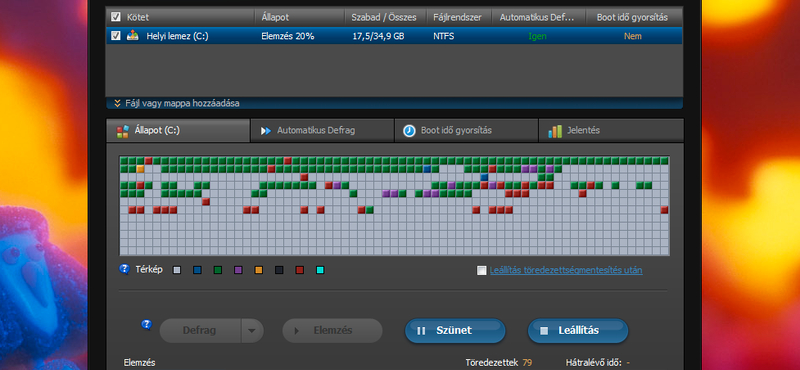The height and width of the screenshot is (370, 800).
Task: Click the Automatikus Defrag double-arrow icon
Action: point(266,131)
